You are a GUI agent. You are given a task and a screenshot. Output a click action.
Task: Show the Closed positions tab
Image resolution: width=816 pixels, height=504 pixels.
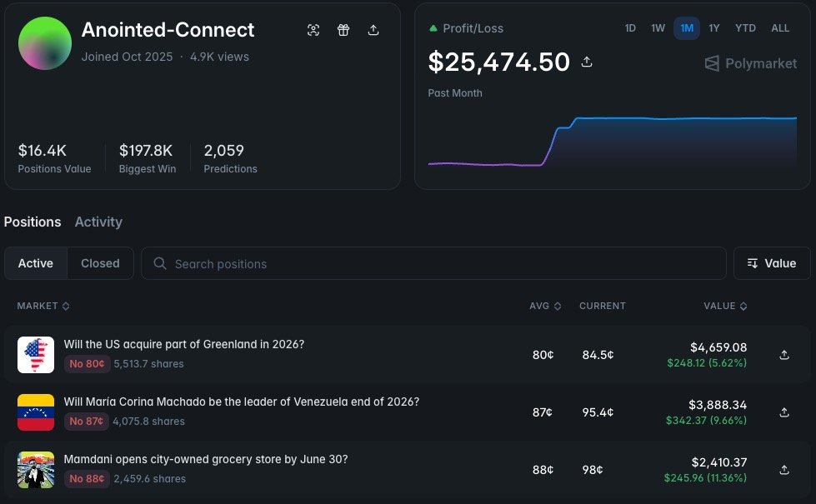pos(100,263)
